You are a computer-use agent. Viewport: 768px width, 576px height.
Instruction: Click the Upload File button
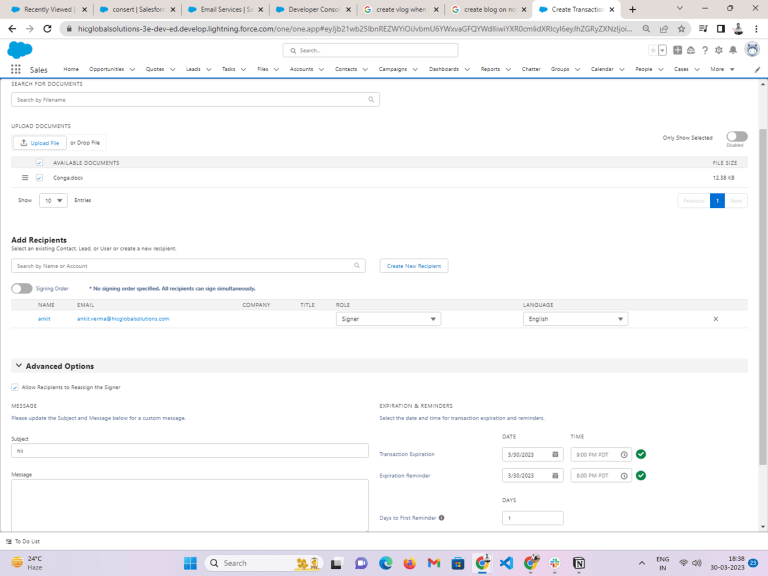point(40,143)
